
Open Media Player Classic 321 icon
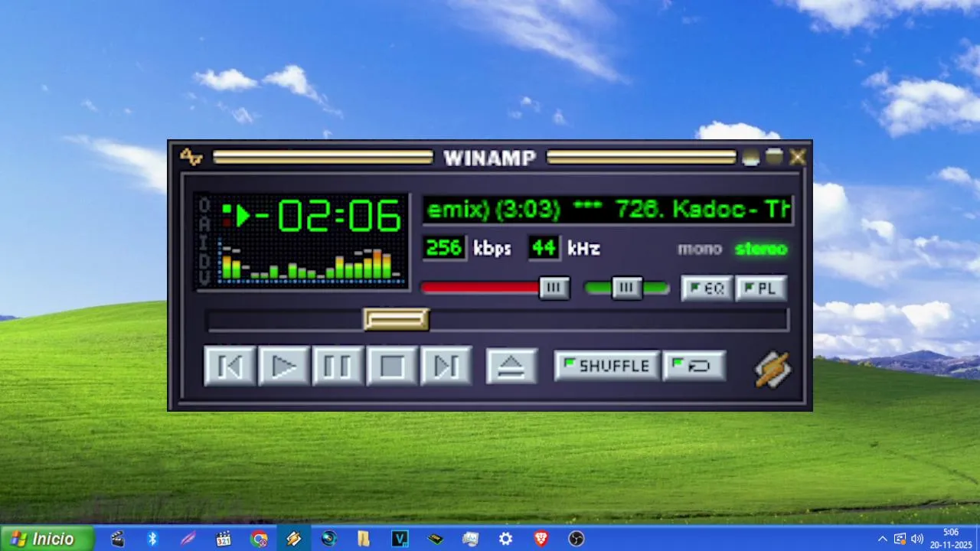pos(223,539)
